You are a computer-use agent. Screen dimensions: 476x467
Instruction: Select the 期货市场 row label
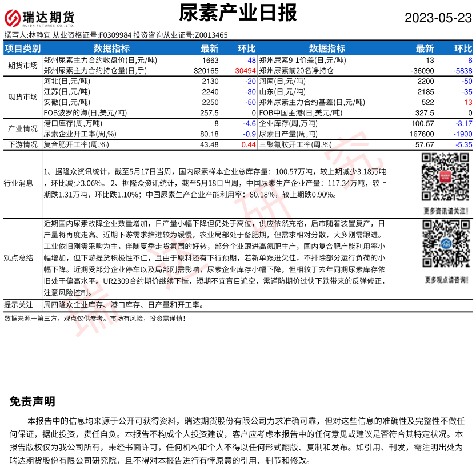(22, 65)
